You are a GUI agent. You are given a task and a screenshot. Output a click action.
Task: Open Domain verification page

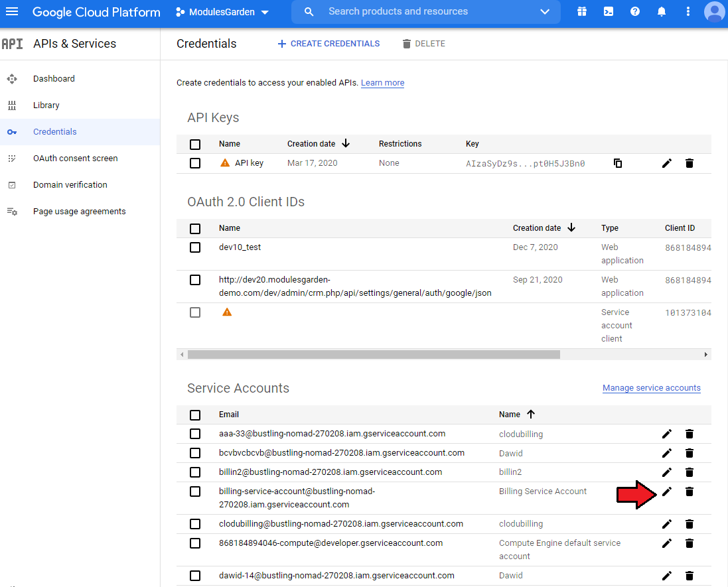[80, 184]
